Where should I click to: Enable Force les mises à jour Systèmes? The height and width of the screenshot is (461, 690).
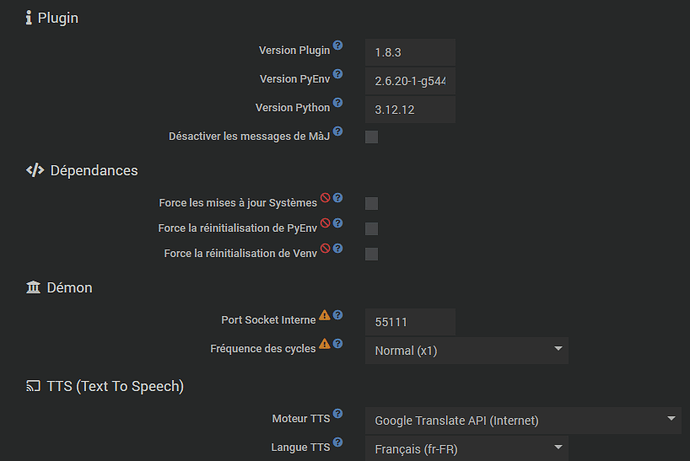371,203
